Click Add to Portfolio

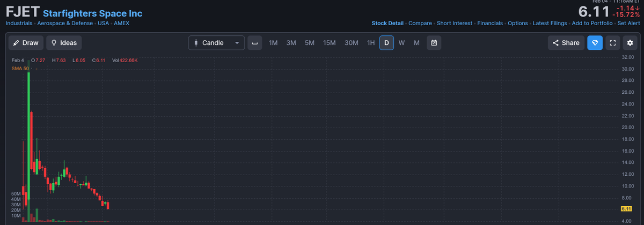point(592,24)
